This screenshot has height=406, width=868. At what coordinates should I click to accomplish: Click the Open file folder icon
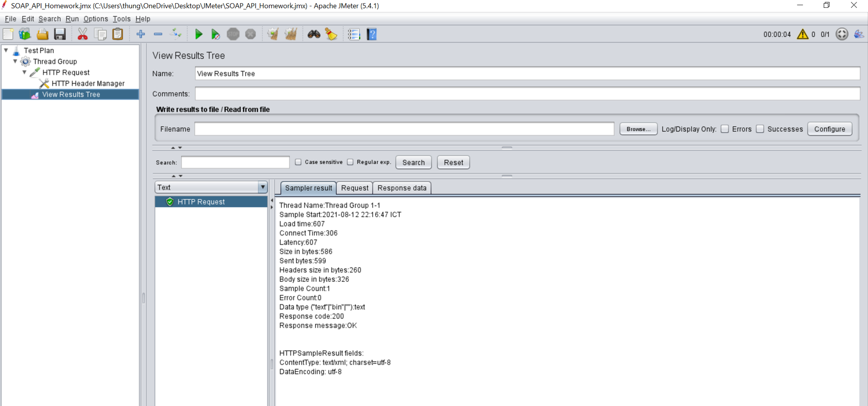[42, 34]
